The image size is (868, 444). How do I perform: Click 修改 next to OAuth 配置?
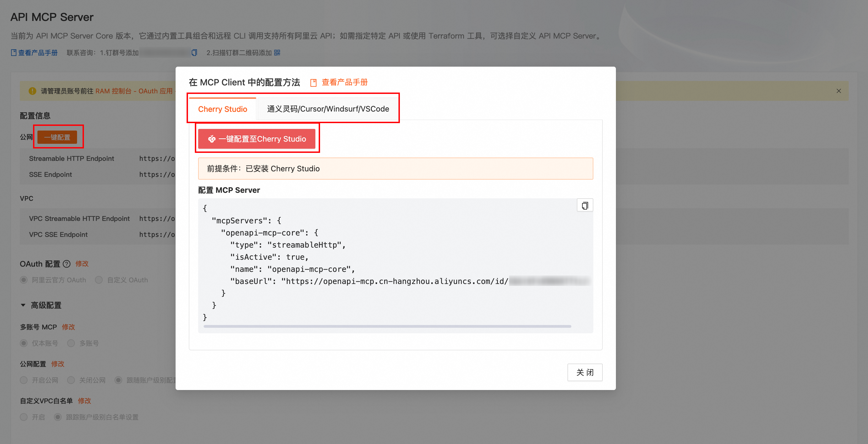(x=81, y=264)
